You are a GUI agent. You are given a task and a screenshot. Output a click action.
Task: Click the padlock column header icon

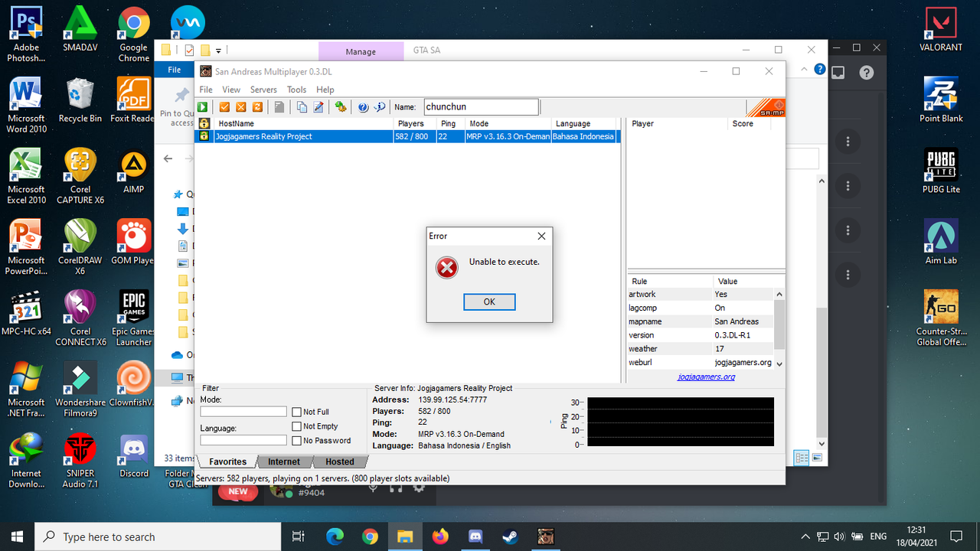[x=204, y=123]
